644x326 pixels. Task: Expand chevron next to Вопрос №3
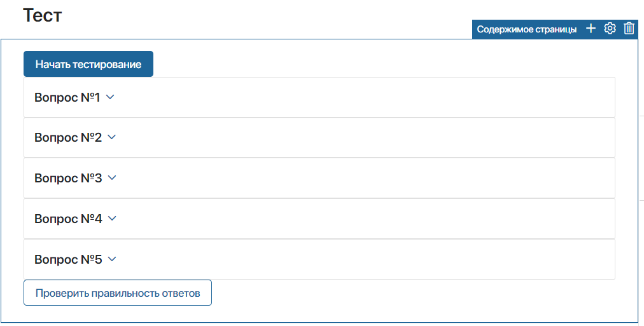(x=112, y=178)
